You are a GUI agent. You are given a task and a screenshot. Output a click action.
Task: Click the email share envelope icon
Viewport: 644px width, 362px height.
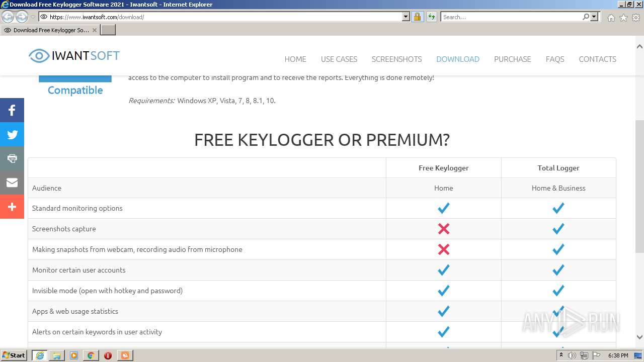click(12, 183)
